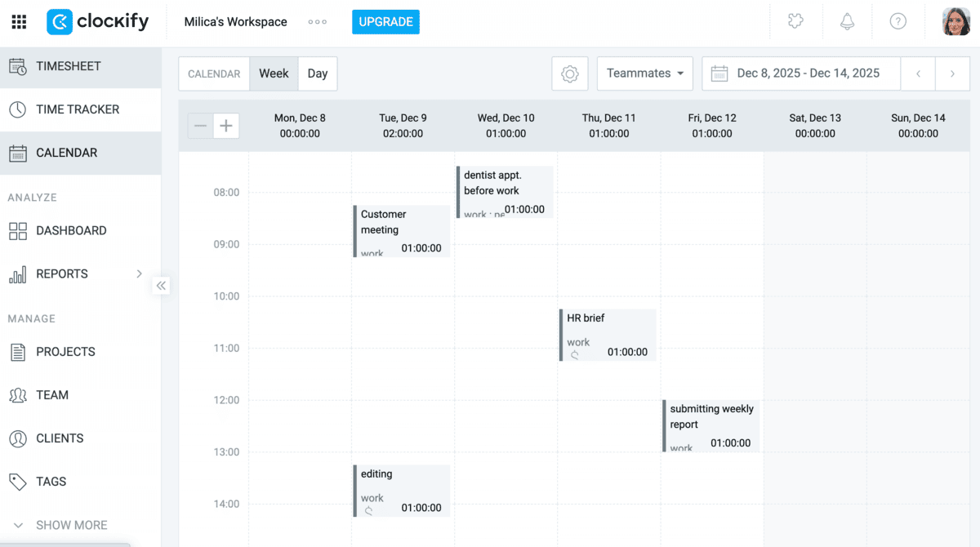Open the Customer meeting entry on Tuesday
This screenshot has height=547, width=980.
(x=401, y=231)
